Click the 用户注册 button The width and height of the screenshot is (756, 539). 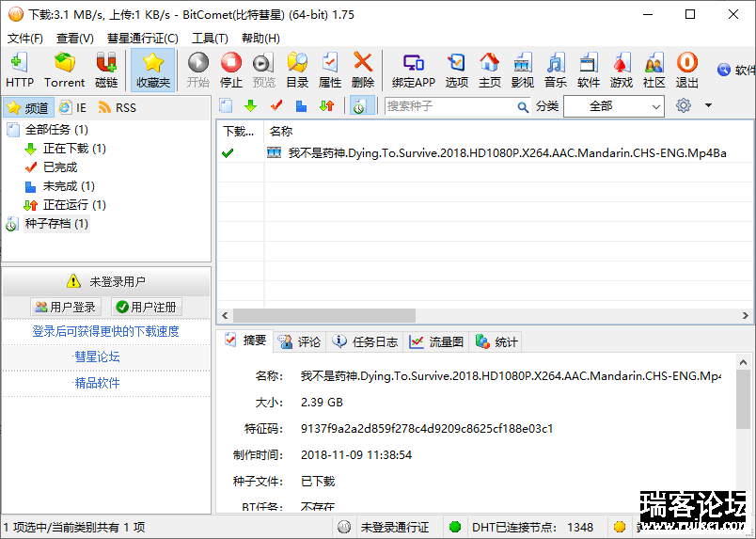coord(147,307)
